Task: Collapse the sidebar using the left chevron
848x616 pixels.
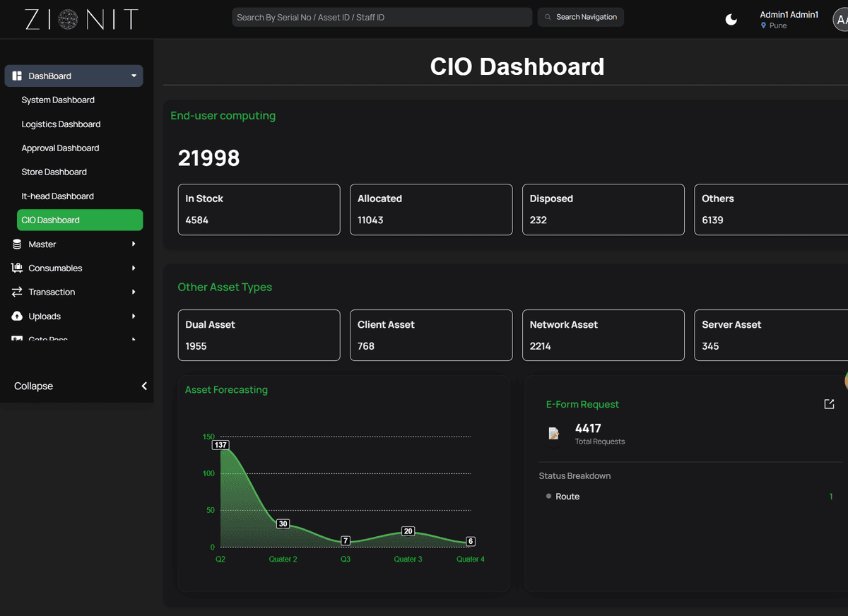Action: 144,386
